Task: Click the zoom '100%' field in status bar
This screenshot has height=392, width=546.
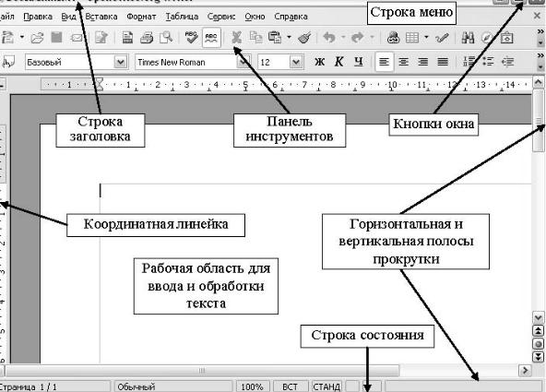Action: pyautogui.click(x=252, y=386)
